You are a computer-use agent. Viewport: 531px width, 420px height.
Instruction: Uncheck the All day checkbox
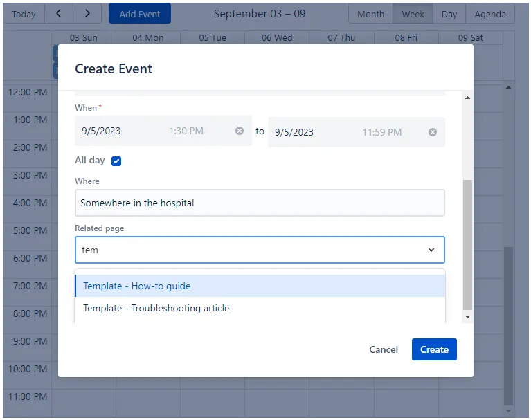pyautogui.click(x=116, y=161)
